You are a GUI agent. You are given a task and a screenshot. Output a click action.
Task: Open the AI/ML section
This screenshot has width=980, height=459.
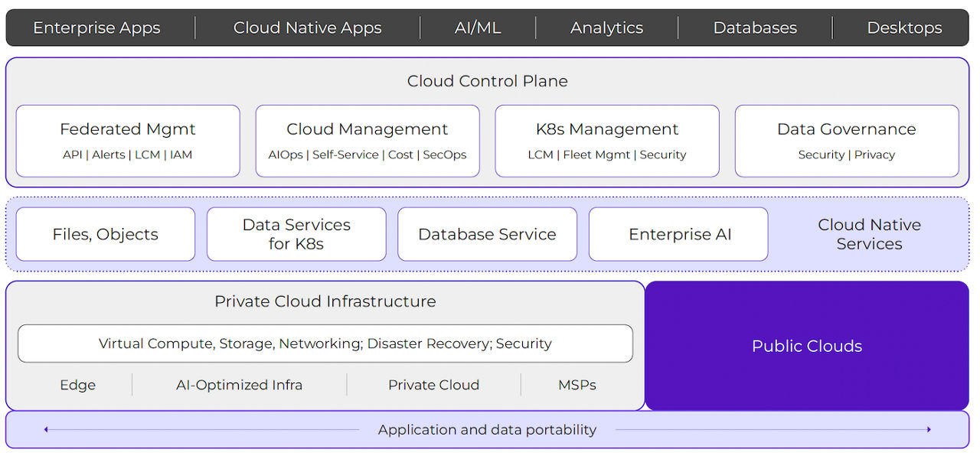477,28
